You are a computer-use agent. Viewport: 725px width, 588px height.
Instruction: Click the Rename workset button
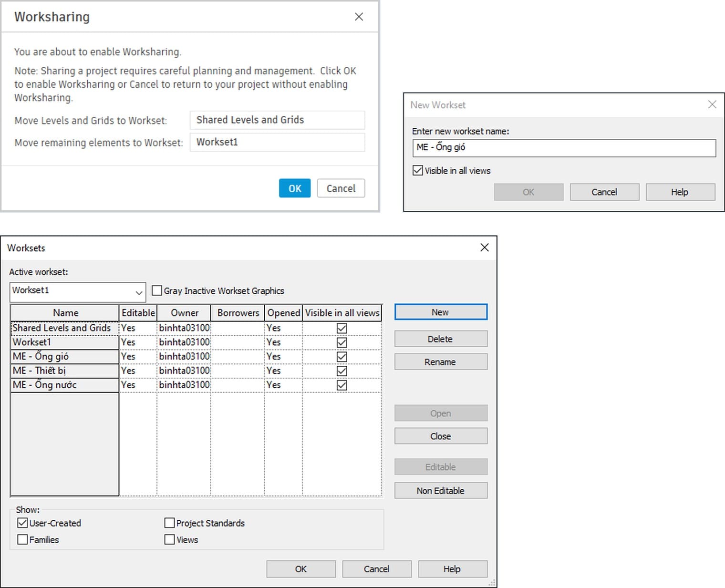[441, 362]
